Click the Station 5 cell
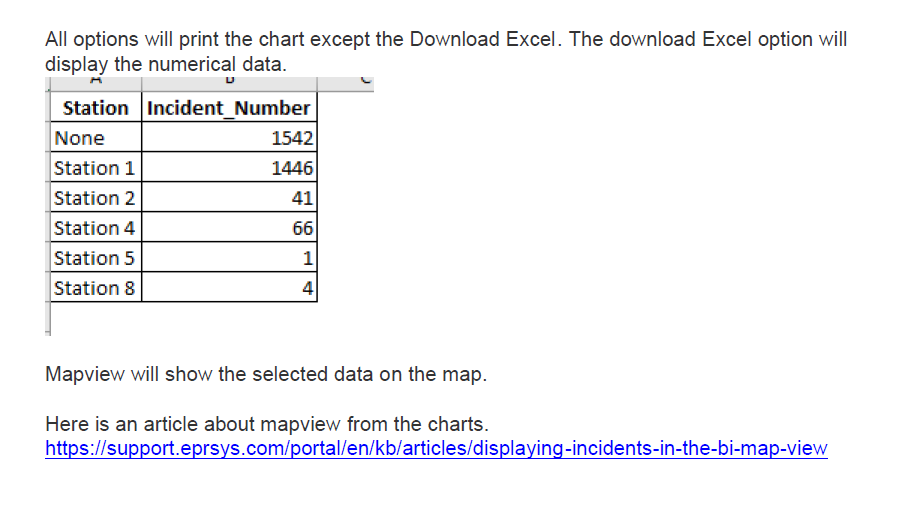The width and height of the screenshot is (916, 508). (x=96, y=258)
